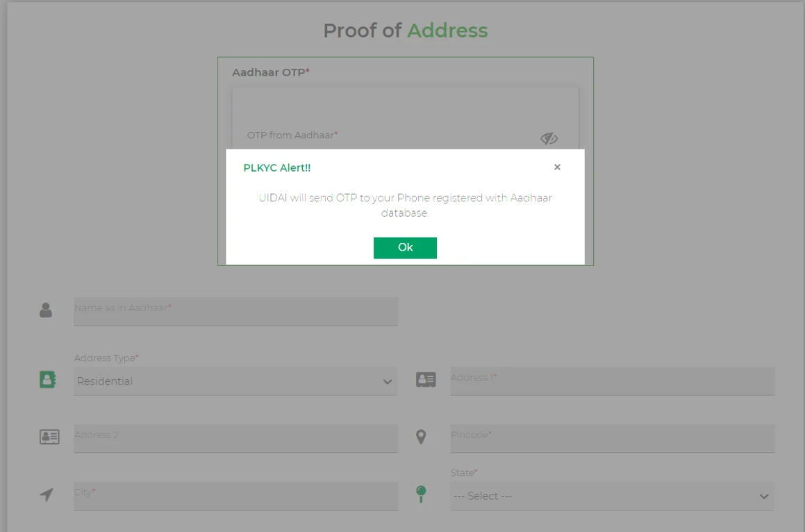
Task: Click the ID card icon beside Address 1
Action: (425, 380)
